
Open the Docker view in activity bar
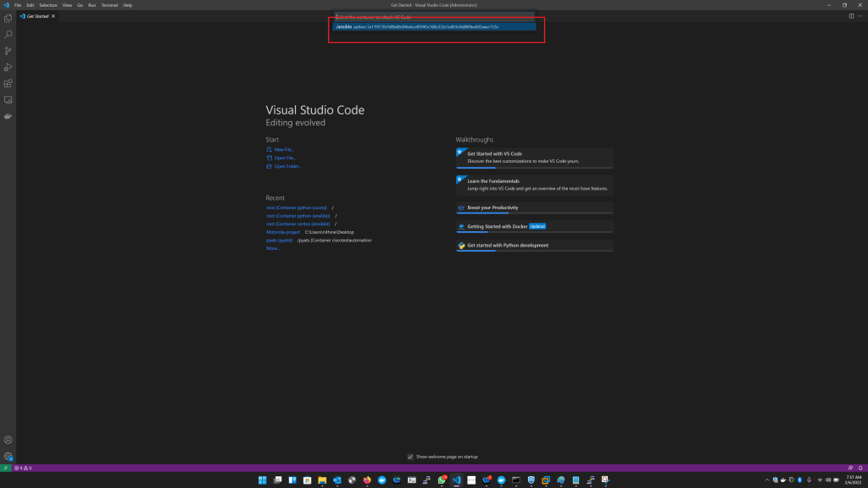[8, 115]
